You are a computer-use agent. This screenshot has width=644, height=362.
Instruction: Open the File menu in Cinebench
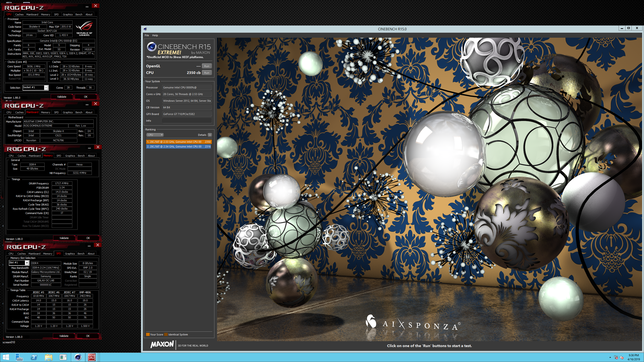[147, 36]
